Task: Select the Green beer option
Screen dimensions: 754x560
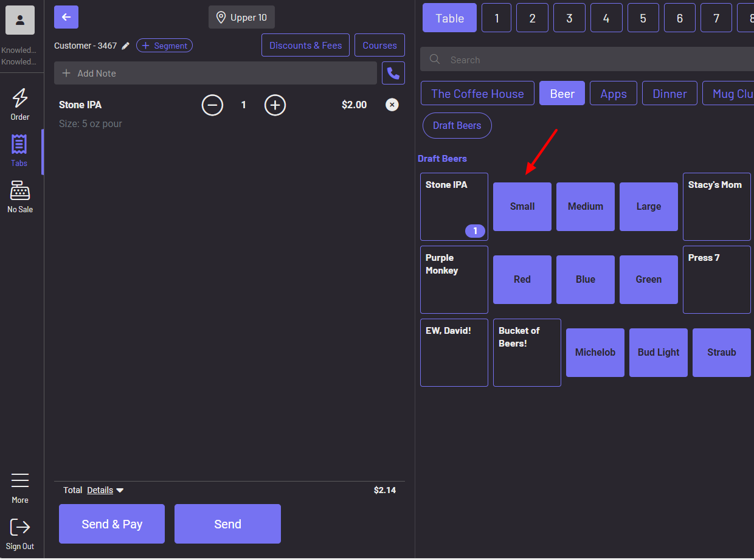Action: click(648, 279)
